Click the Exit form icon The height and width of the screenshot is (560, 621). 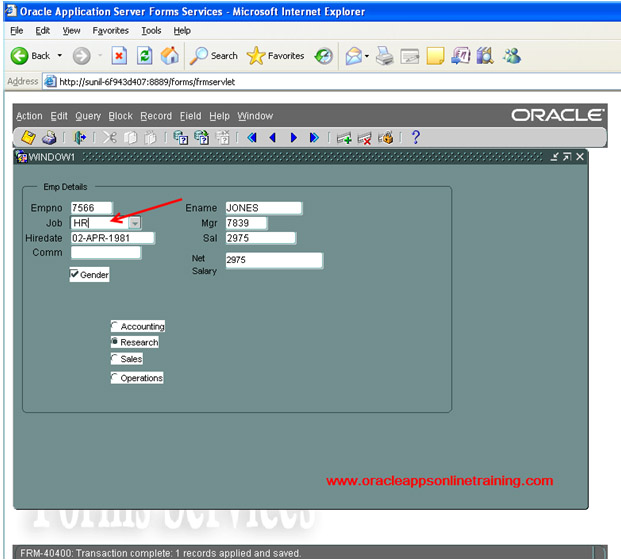click(x=80, y=137)
